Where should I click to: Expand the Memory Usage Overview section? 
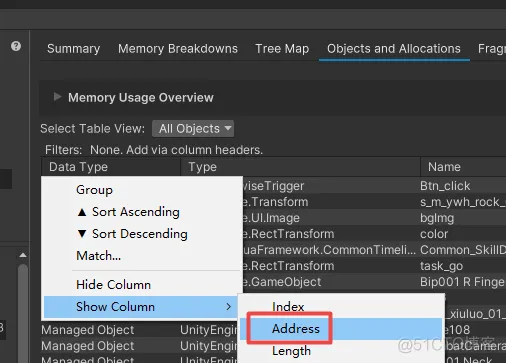tap(57, 97)
